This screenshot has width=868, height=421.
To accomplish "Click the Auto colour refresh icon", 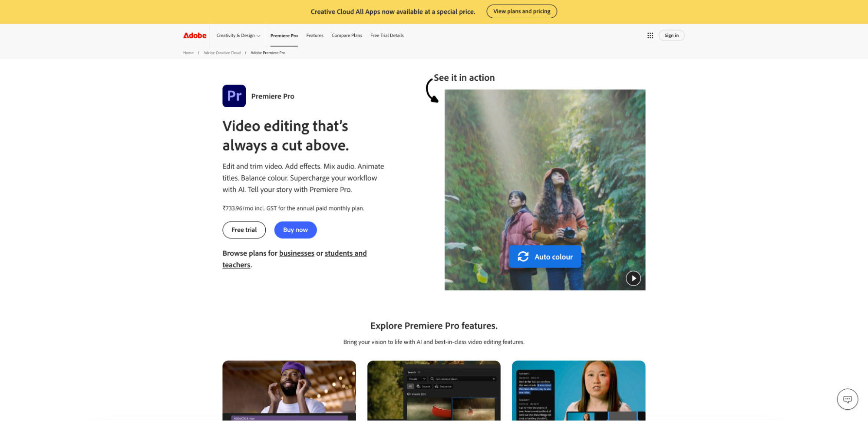I will click(x=523, y=257).
